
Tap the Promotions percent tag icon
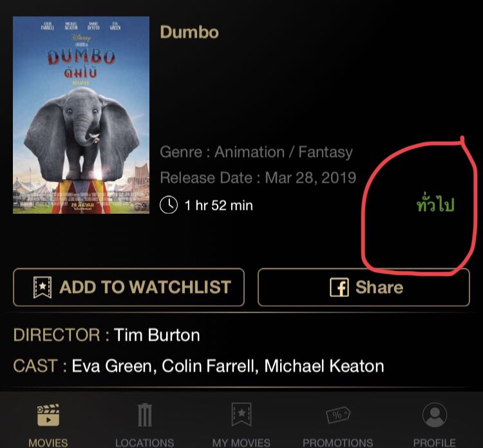pos(338,415)
